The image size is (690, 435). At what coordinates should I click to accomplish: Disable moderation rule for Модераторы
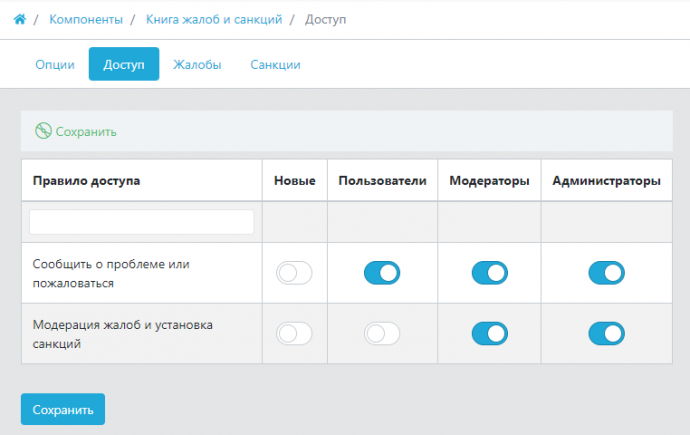click(x=489, y=334)
